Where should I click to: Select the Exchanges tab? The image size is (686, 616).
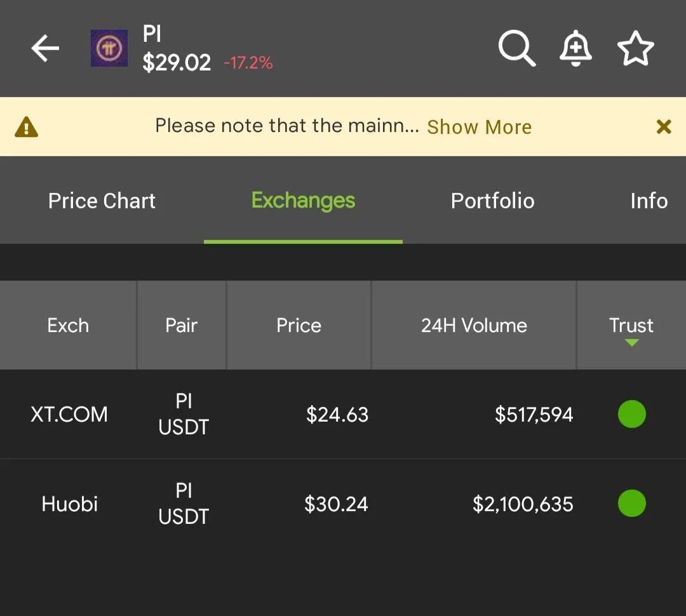tap(303, 201)
